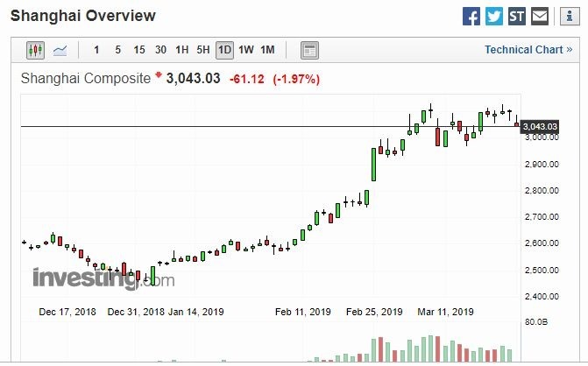Click the Dec 17, 2018 date label

(x=67, y=312)
